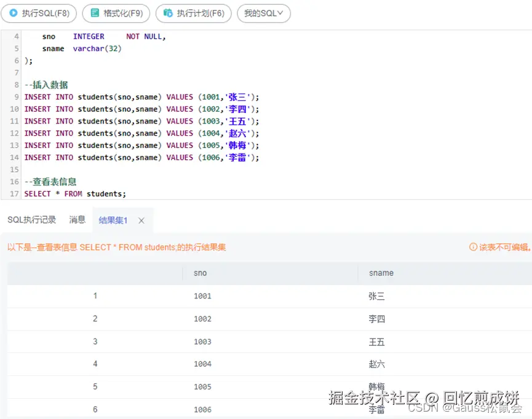Select the cell with value 1006
Screen dimensions: 532x419
(x=202, y=410)
